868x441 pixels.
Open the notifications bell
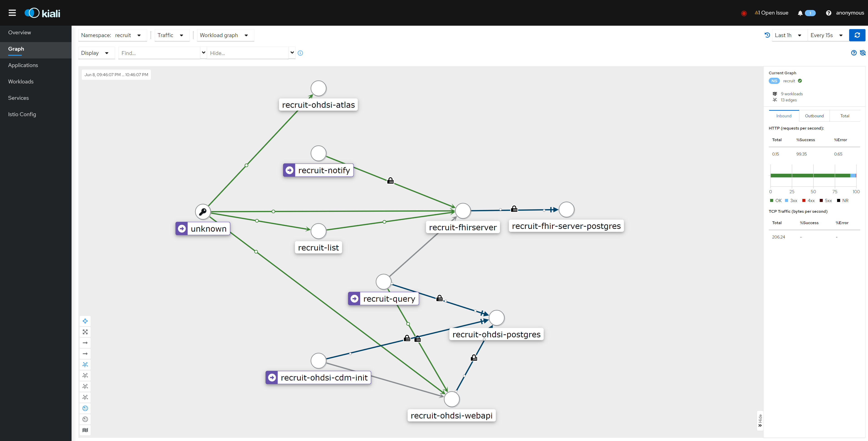click(800, 13)
